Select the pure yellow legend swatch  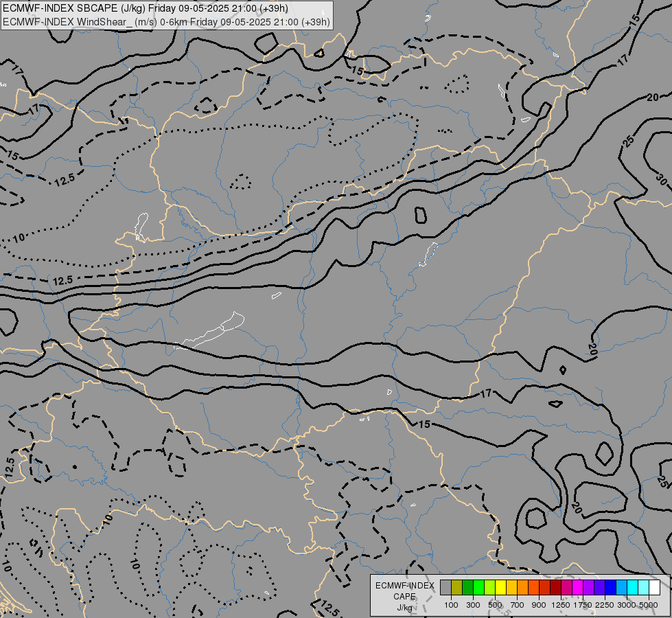pos(500,588)
